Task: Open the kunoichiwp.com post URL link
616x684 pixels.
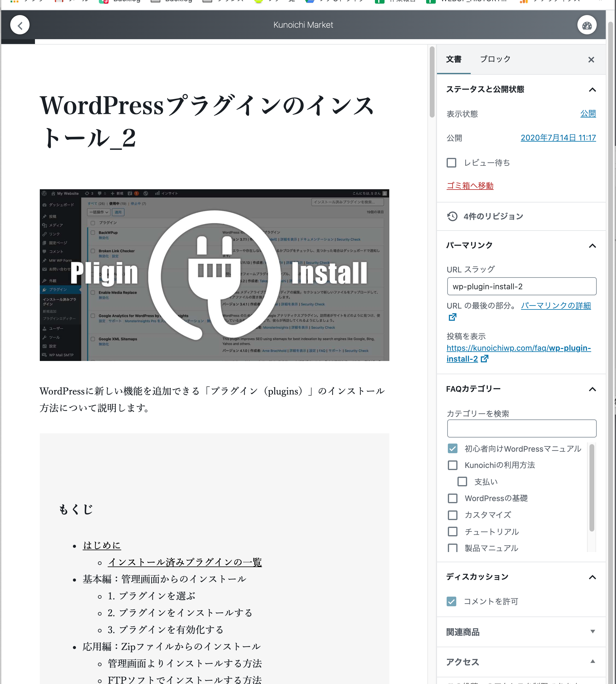Action: click(x=519, y=353)
